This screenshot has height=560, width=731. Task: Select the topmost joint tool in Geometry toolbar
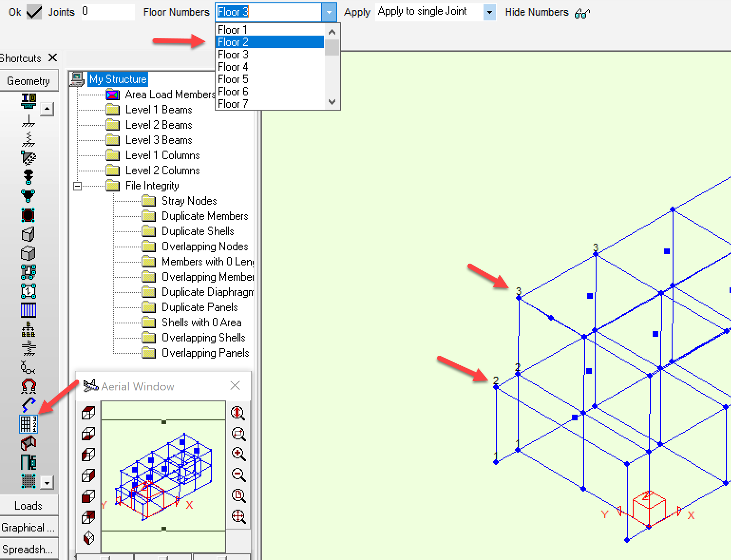coord(28,101)
